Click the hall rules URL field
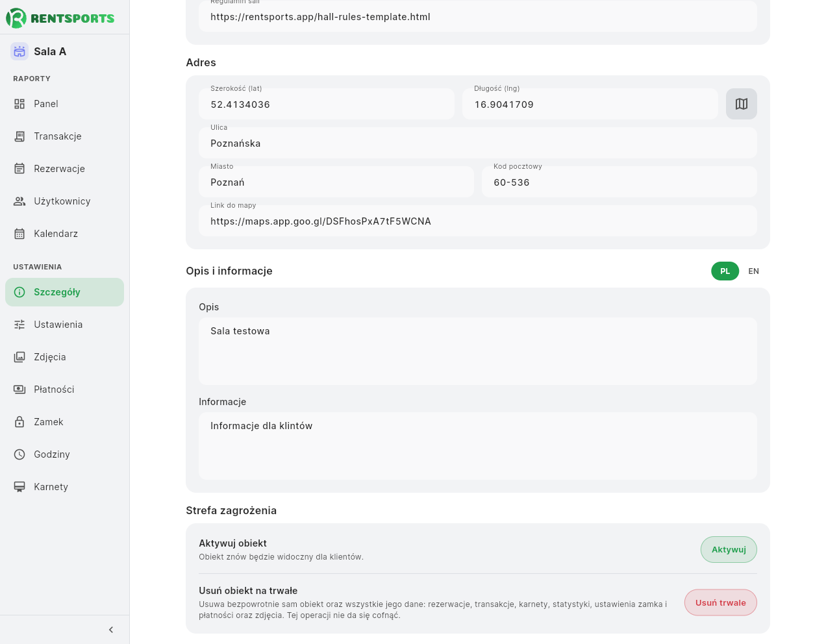 [478, 16]
